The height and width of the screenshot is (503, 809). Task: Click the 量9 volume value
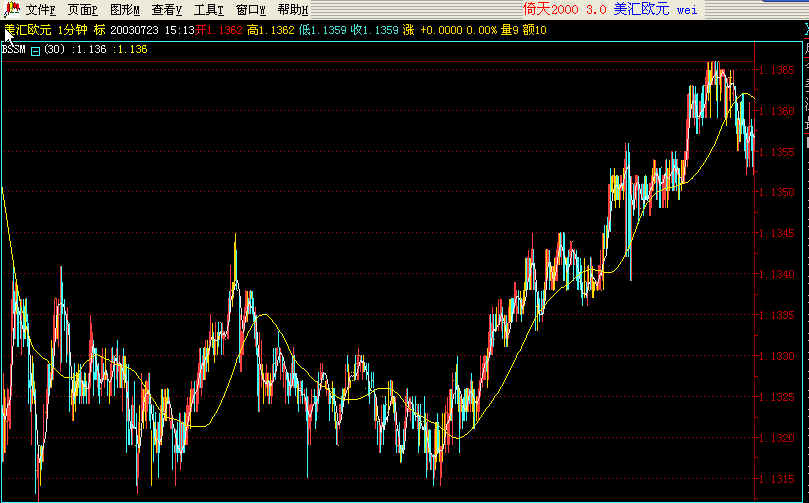pos(510,30)
